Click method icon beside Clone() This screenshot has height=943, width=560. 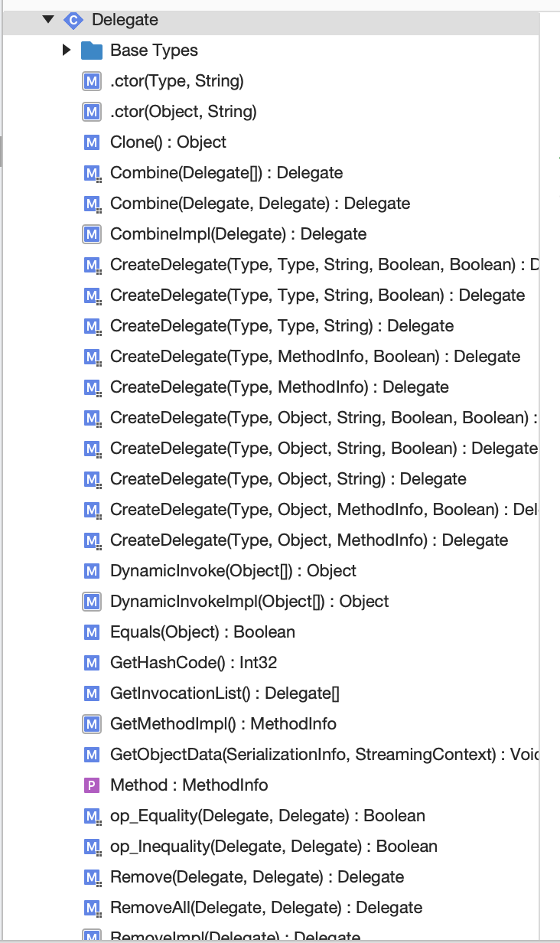[92, 142]
